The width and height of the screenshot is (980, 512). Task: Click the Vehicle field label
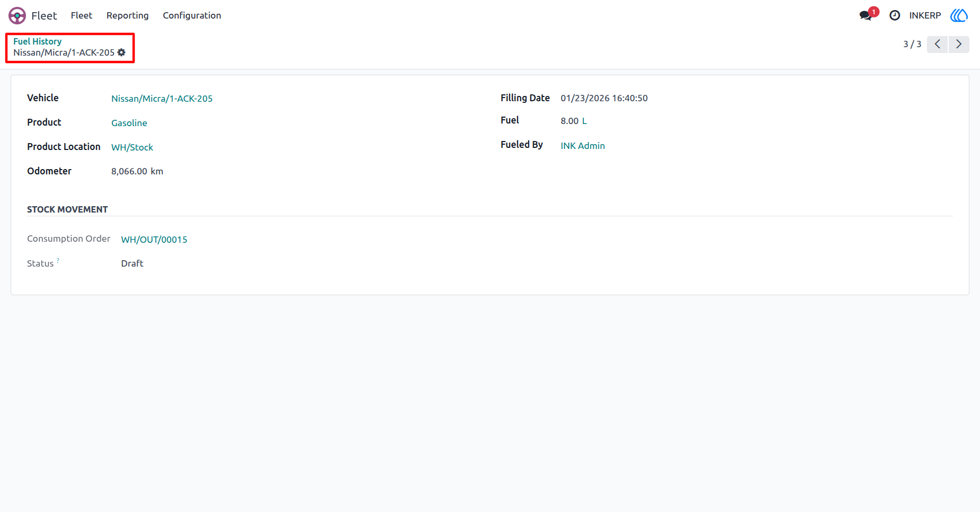[43, 98]
